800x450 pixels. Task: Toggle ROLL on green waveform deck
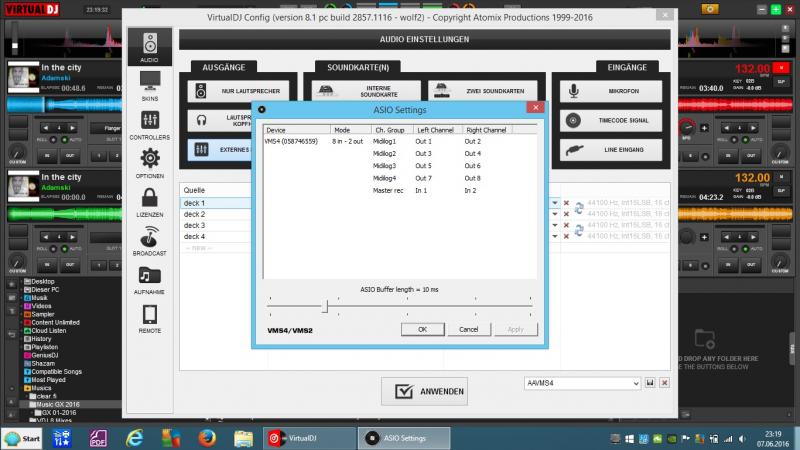point(53,249)
